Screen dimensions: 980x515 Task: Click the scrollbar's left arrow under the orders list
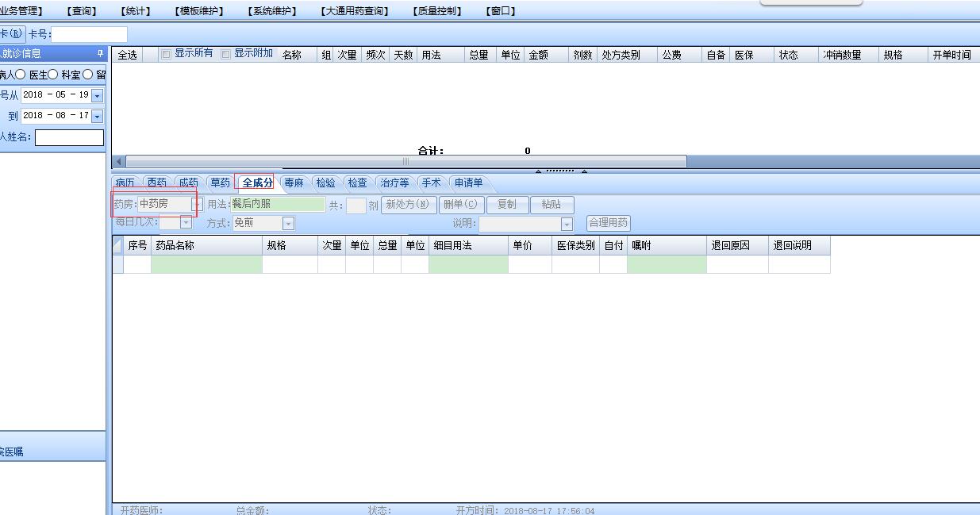tap(118, 161)
